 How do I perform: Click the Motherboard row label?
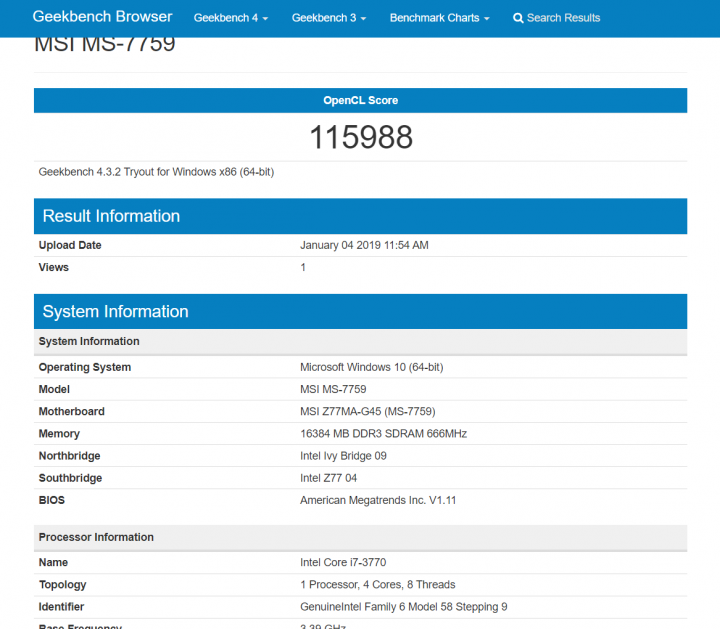[71, 411]
